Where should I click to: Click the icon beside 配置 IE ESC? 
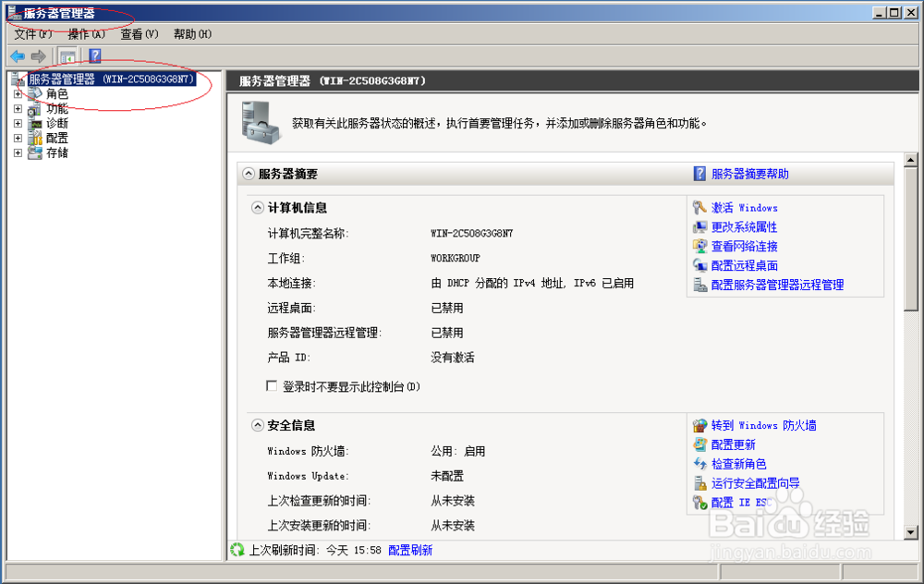click(699, 503)
